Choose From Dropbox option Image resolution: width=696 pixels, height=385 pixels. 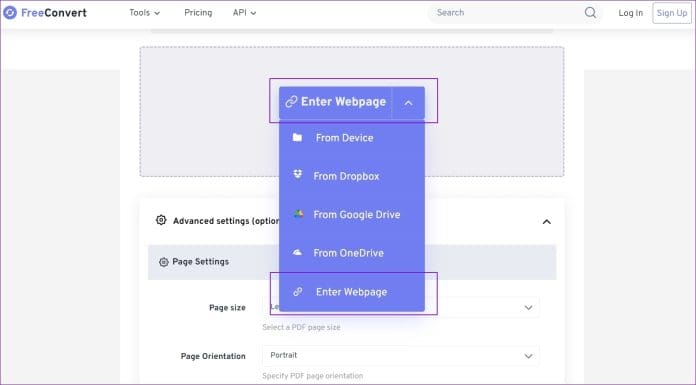point(352,176)
